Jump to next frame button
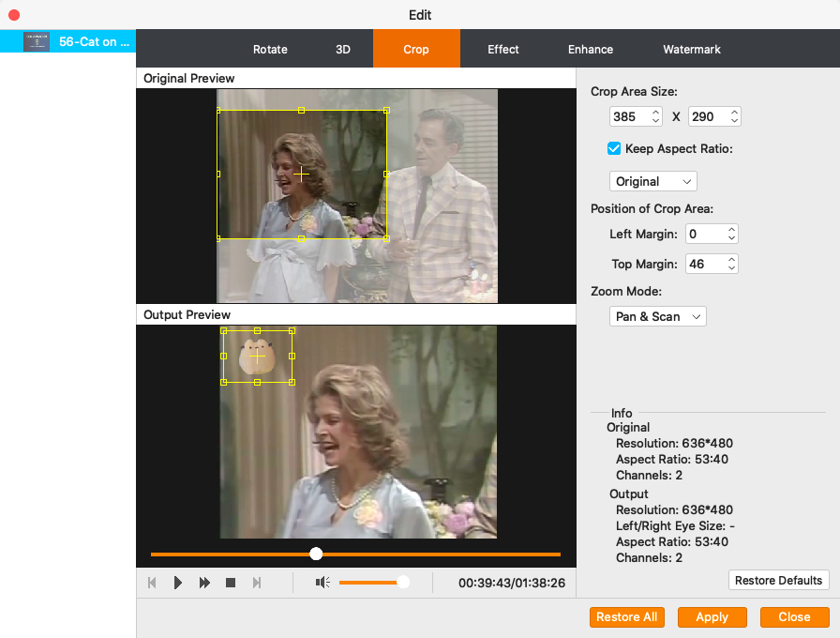840x638 pixels. [257, 583]
